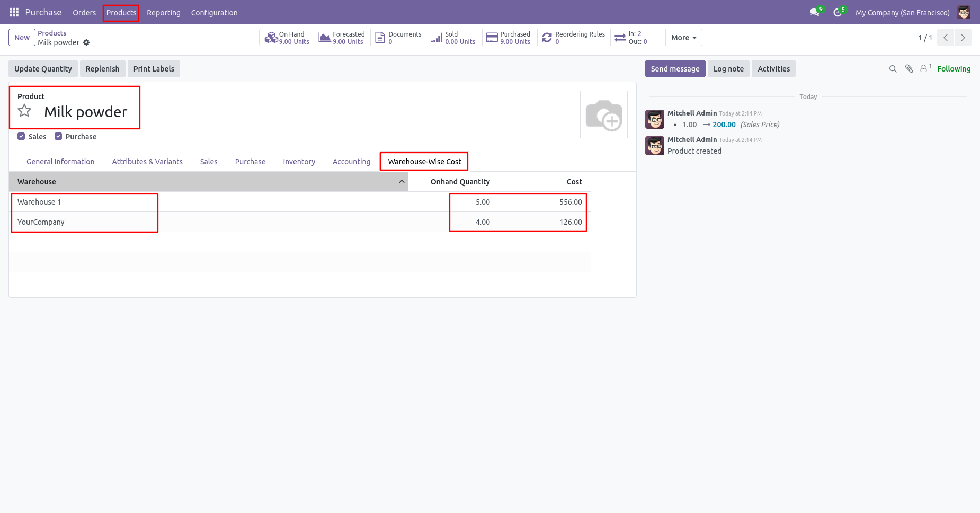Go to previous record arrow
Screen dimensions: 980x513
pos(946,38)
